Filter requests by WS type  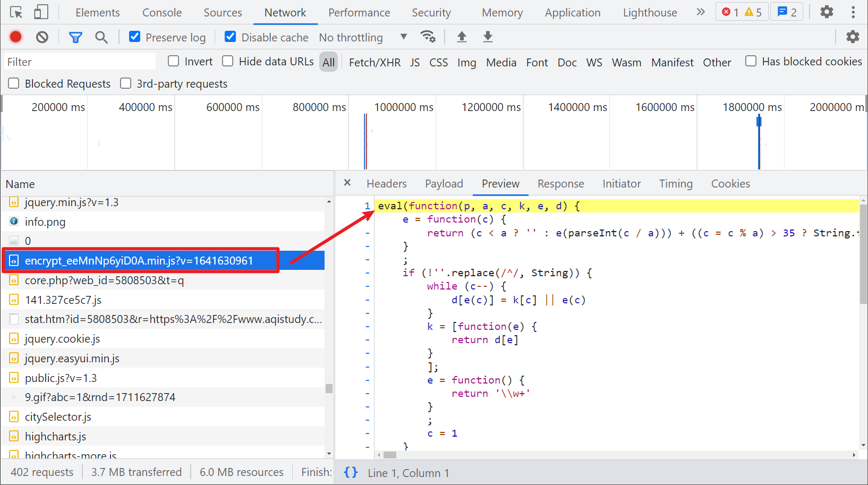click(594, 62)
